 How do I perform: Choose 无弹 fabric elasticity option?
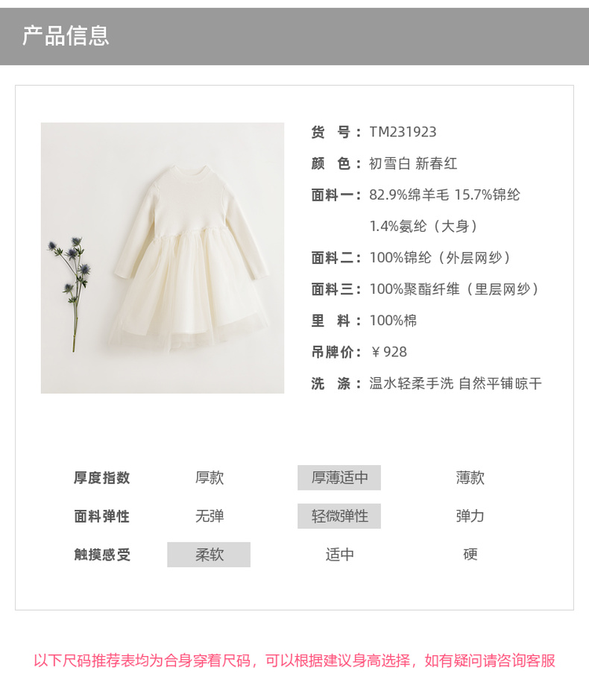[209, 516]
